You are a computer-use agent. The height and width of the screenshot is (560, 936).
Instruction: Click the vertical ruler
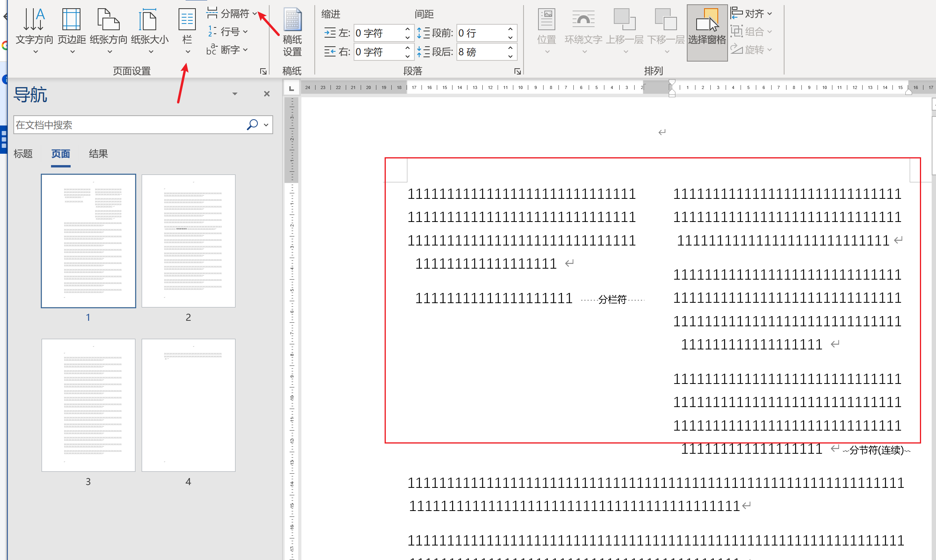pyautogui.click(x=292, y=329)
